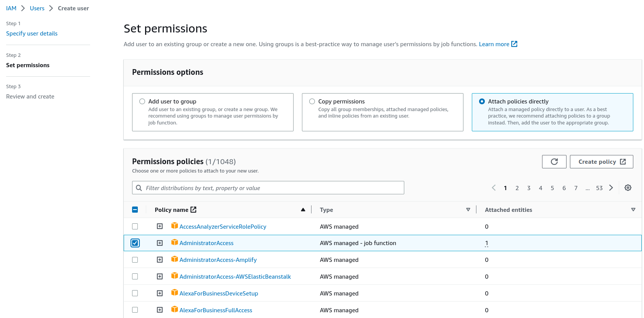644x318 pixels.
Task: Click the refresh policies button
Action: (x=554, y=162)
